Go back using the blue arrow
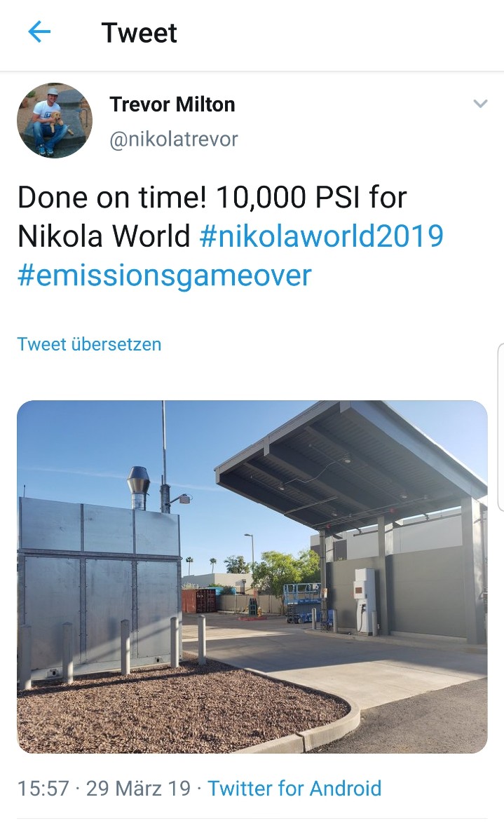Image resolution: width=504 pixels, height=830 pixels. click(x=39, y=32)
